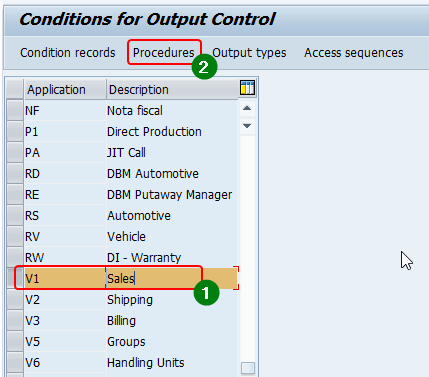Open Access sequences in the toolbar
429x377 pixels.
[354, 53]
